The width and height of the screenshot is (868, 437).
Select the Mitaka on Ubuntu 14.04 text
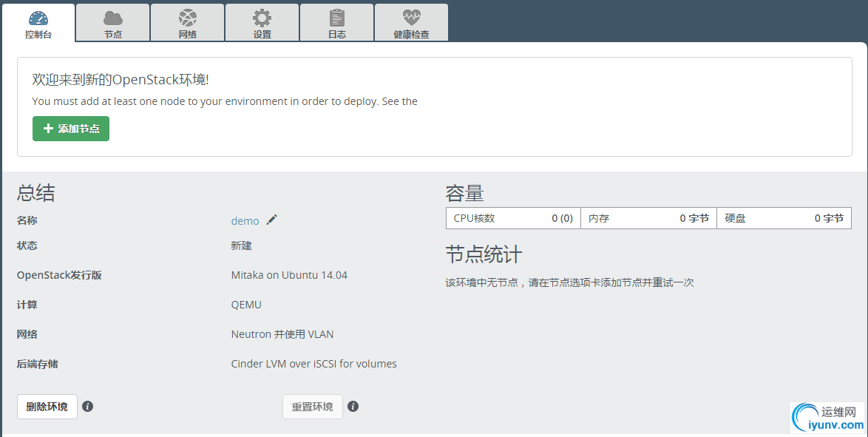289,275
